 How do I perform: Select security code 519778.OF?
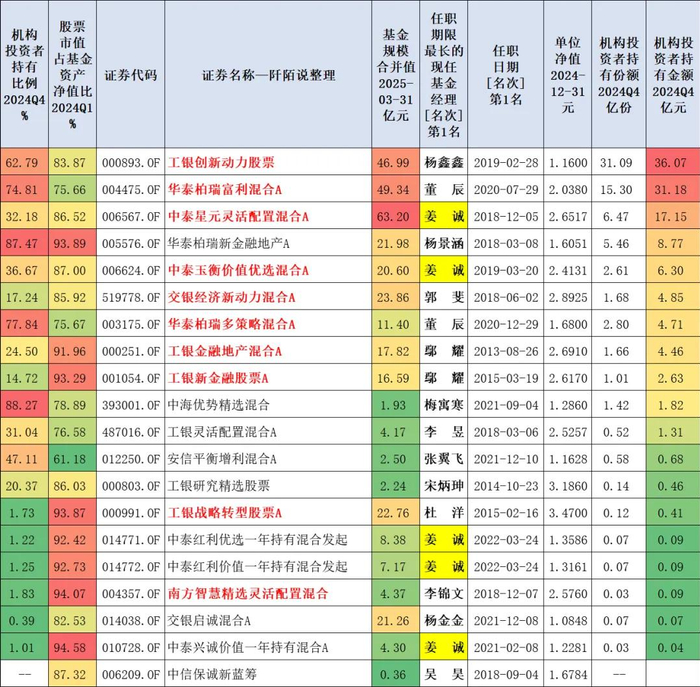pyautogui.click(x=131, y=297)
